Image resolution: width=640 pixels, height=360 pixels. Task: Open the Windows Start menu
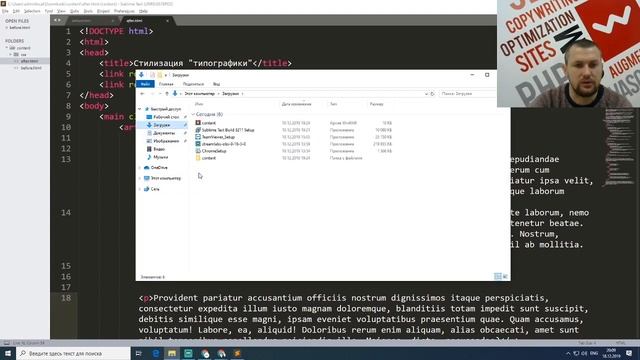[x=8, y=353]
